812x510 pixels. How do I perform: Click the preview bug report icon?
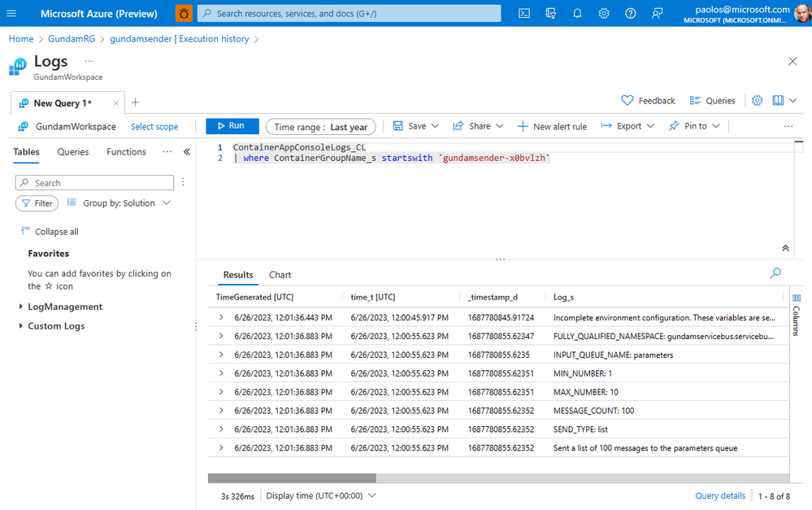[184, 14]
